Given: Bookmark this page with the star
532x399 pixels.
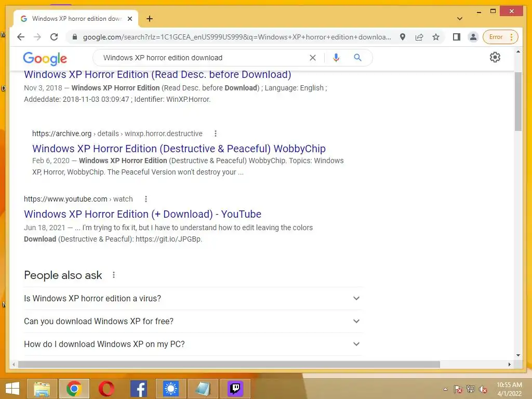Looking at the screenshot, I should [x=436, y=37].
